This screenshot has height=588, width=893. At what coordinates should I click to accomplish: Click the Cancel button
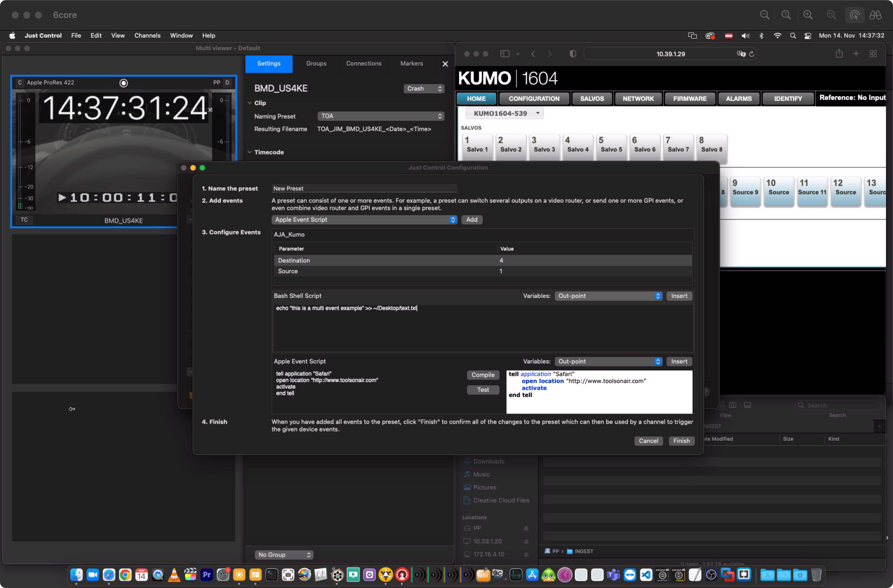tap(648, 441)
